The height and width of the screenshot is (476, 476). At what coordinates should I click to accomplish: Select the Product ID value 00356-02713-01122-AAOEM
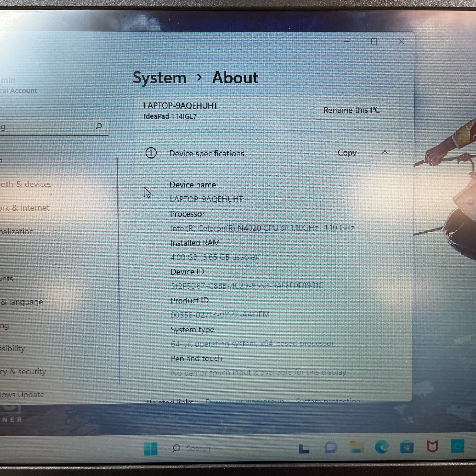220,315
